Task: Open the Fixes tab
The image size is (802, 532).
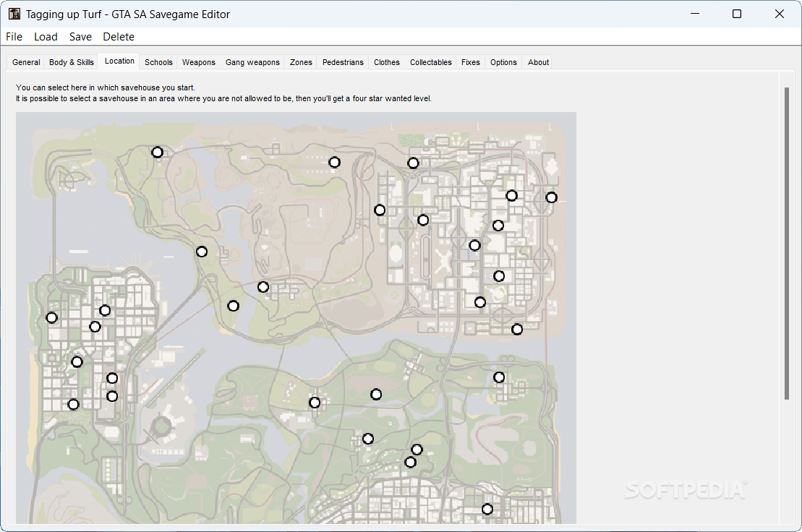Action: [470, 62]
